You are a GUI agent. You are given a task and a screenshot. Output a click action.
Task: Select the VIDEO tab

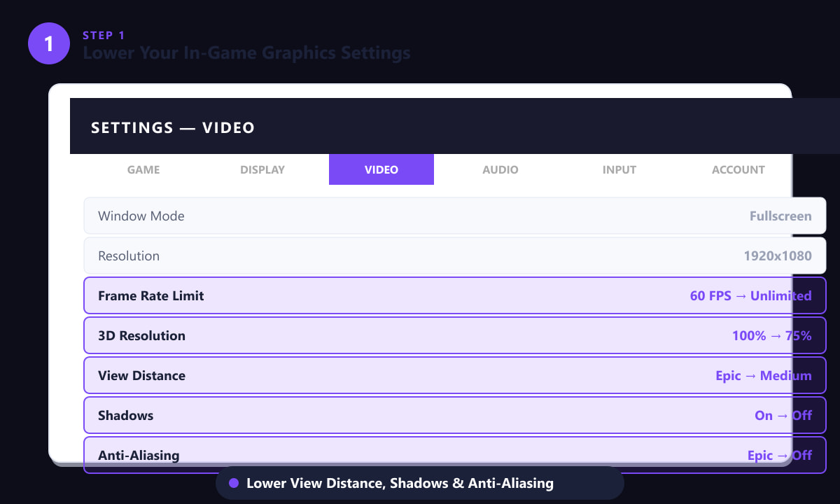(381, 169)
